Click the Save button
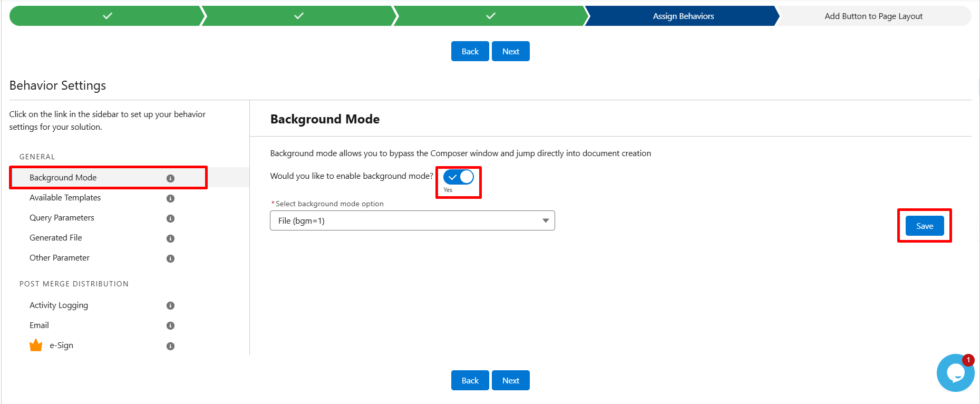980x404 pixels. pos(924,226)
